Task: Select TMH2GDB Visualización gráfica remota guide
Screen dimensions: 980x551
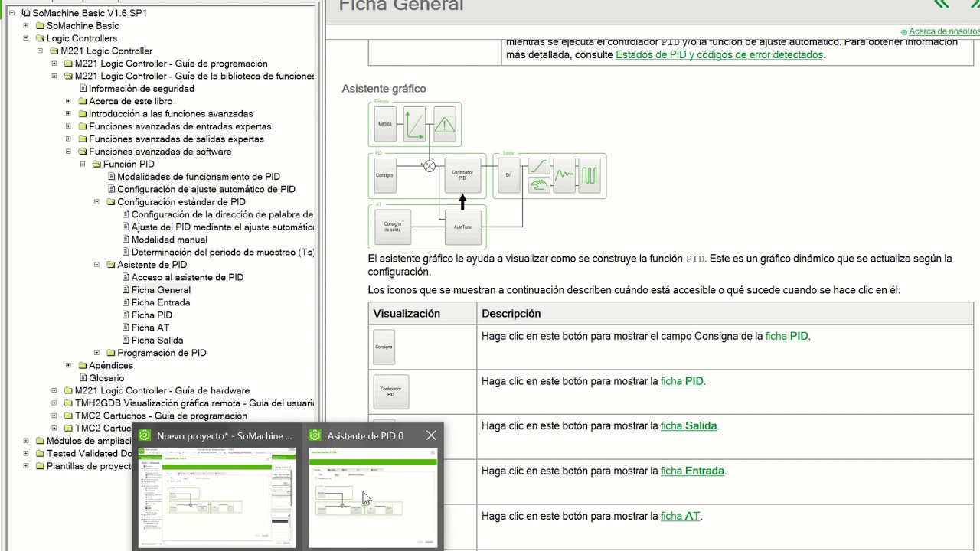Action: click(x=194, y=403)
